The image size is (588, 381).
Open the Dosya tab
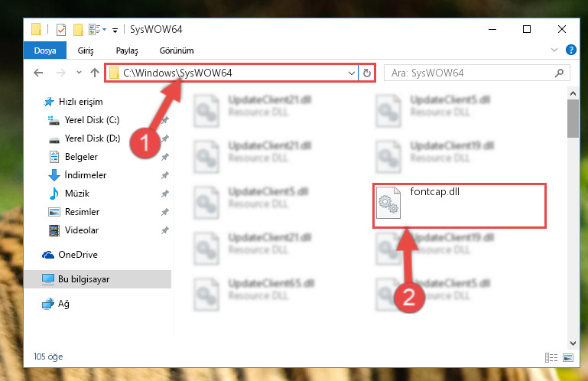tap(45, 50)
